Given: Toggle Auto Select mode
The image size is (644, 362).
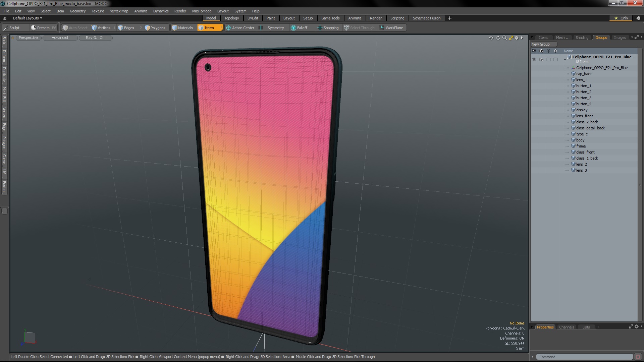Looking at the screenshot, I should (75, 28).
